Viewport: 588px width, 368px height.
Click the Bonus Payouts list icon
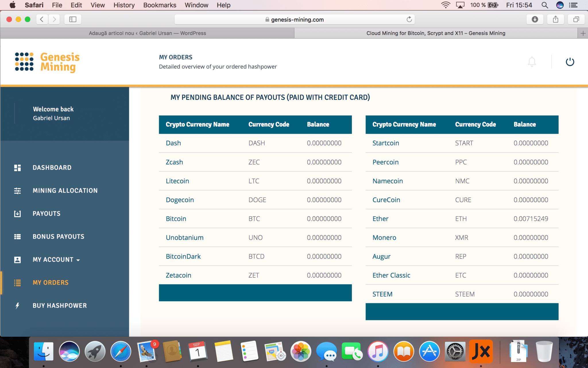point(18,237)
